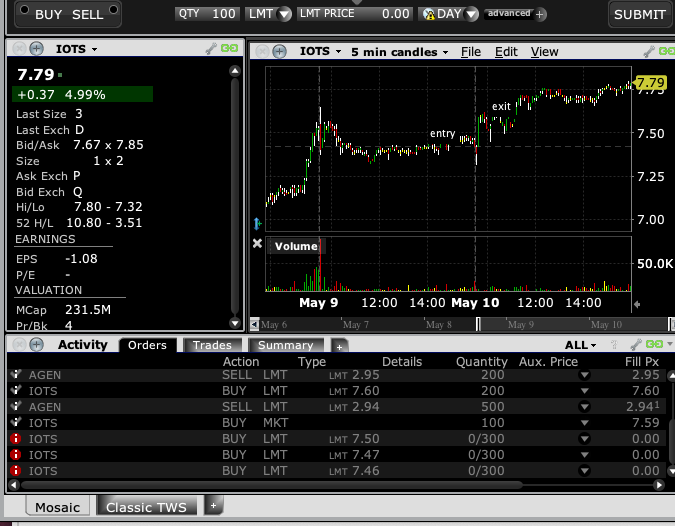Image resolution: width=675 pixels, height=526 pixels.
Task: Switch to the Mosaic workspace tab
Action: [58, 507]
